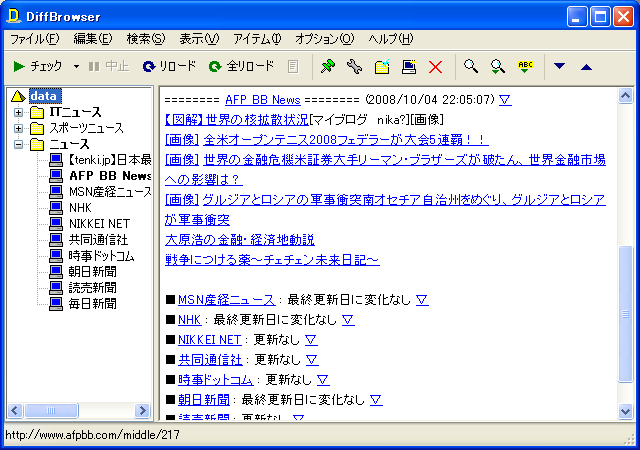
Task: Click the ABC highlight toolbar icon
Action: point(525,66)
